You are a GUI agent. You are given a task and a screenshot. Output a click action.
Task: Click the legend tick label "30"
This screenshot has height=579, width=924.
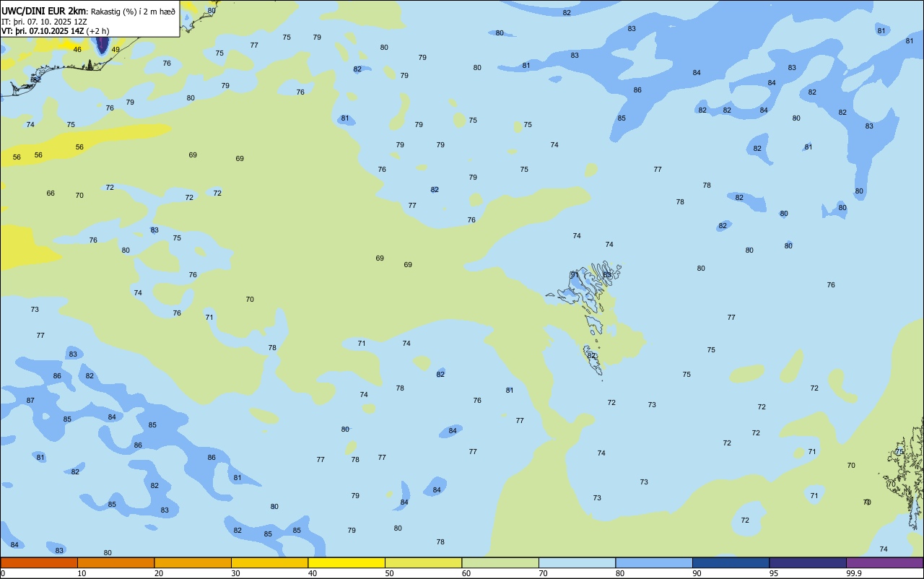pos(235,573)
